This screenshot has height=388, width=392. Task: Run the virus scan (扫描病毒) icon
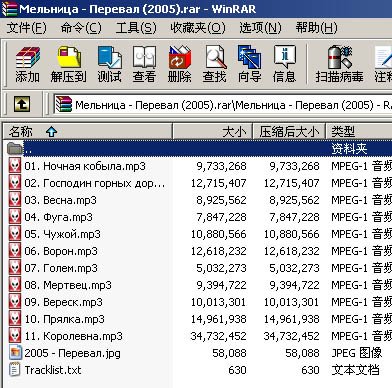[340, 57]
